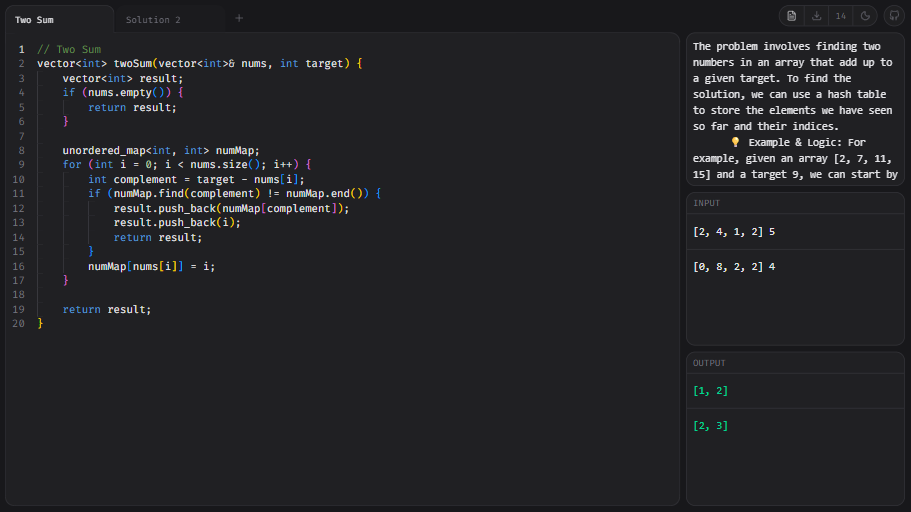Click the problem description text panel

pyautogui.click(x=795, y=110)
